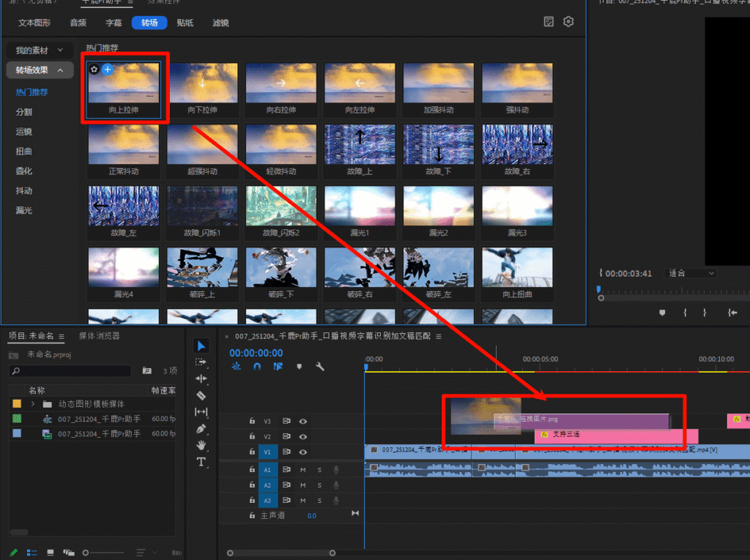The width and height of the screenshot is (750, 560).
Task: Select the Razor tool in the tools panel
Action: coord(201,395)
